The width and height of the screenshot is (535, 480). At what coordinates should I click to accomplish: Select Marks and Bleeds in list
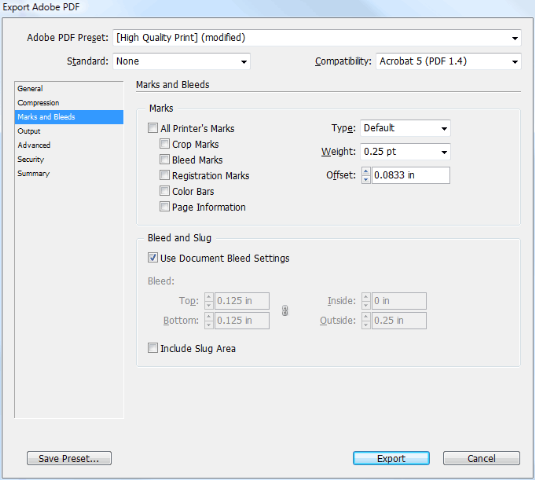(69, 117)
